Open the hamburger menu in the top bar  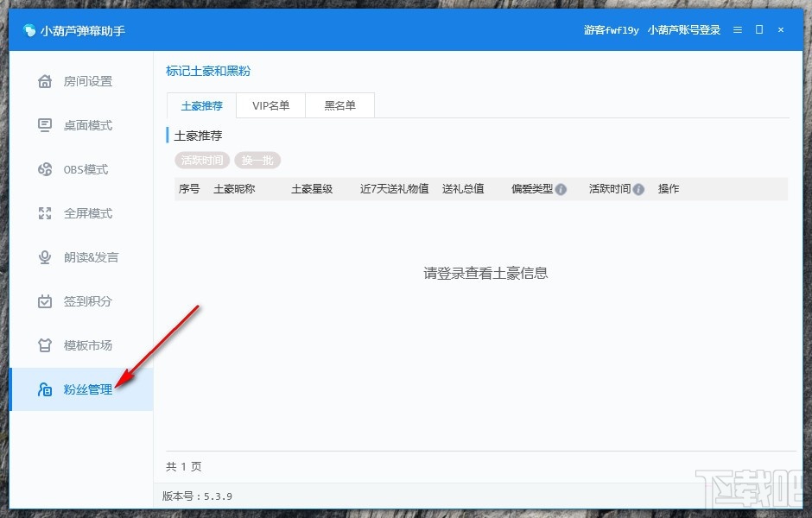point(737,28)
